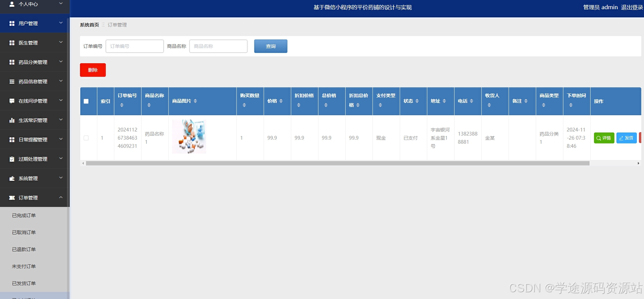Sort table by 折扣总价格 column arrows
Image resolution: width=644 pixels, height=299 pixels.
[x=358, y=105]
